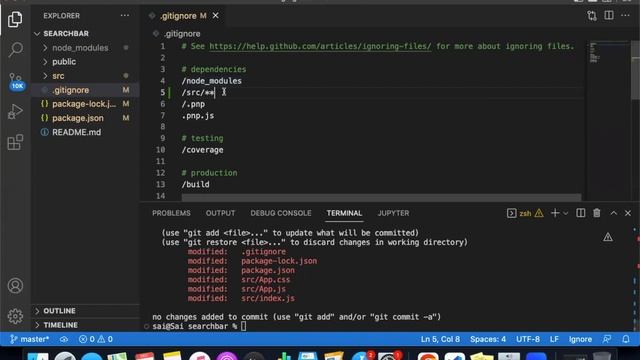Create a new terminal with plus icon
The height and width of the screenshot is (360, 640).
555,213
